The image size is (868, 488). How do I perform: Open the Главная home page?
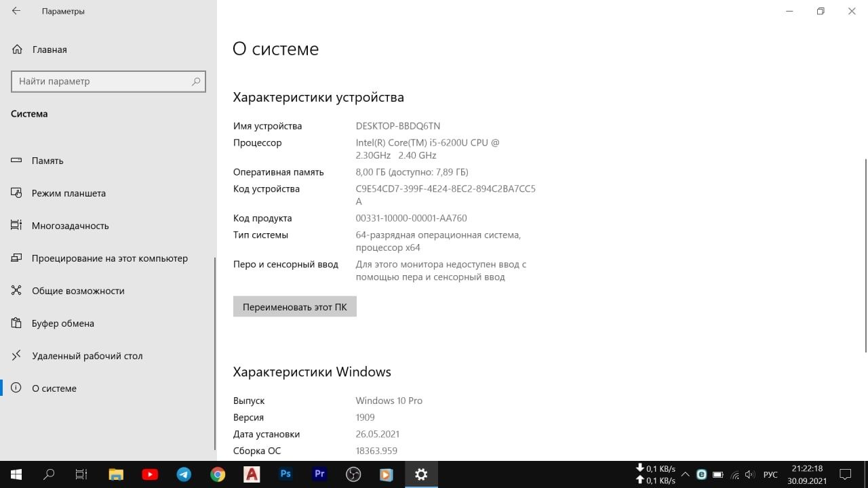pos(108,49)
